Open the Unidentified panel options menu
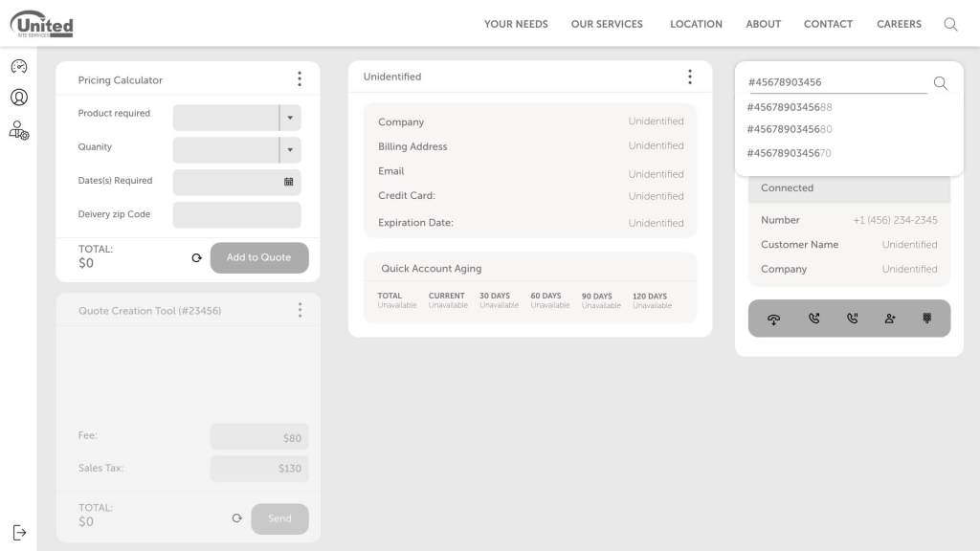 click(689, 77)
